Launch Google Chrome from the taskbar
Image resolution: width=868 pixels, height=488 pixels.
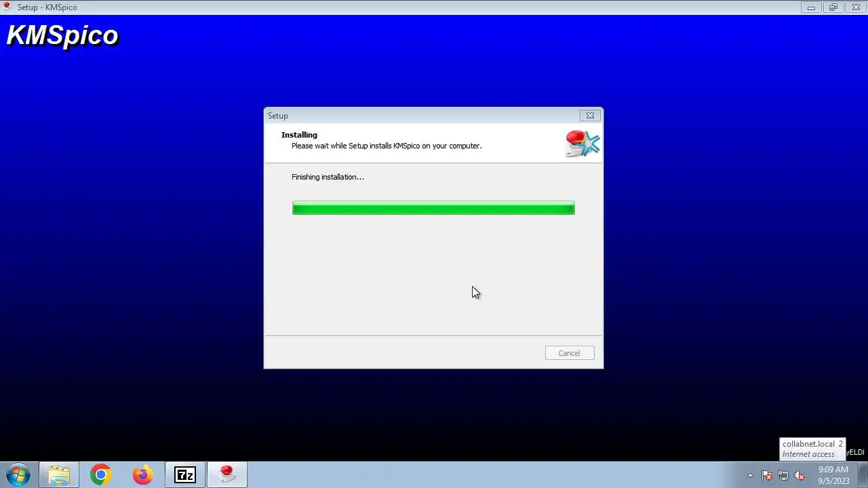pos(101,475)
